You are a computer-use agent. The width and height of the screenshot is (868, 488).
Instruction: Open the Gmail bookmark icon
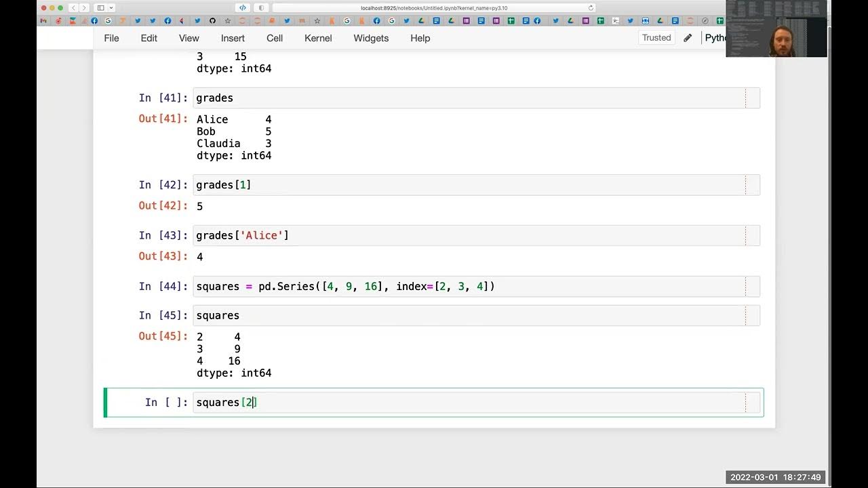coord(42,21)
